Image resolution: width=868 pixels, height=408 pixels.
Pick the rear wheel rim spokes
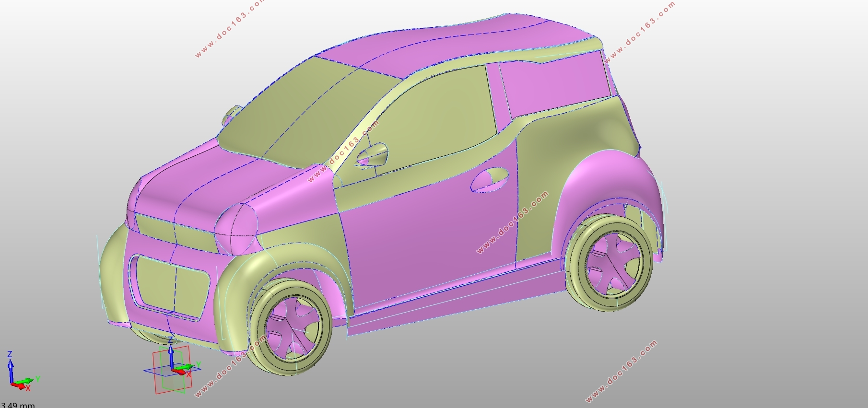coord(612,264)
